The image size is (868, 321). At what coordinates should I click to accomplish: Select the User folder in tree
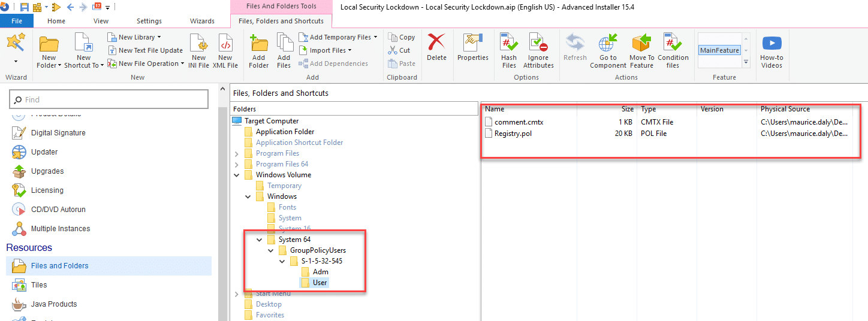pos(320,283)
